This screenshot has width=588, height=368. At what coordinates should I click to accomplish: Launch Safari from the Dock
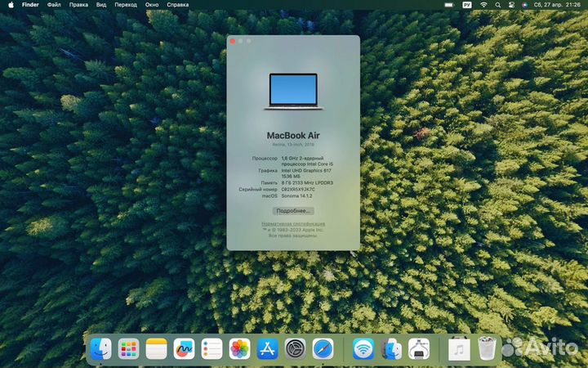323,349
